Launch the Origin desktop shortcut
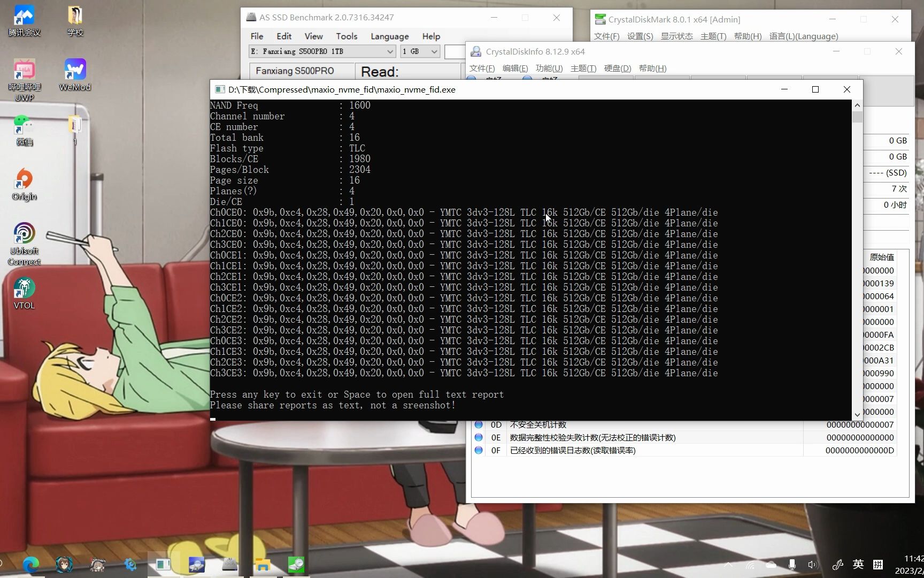The image size is (924, 578). click(x=24, y=185)
